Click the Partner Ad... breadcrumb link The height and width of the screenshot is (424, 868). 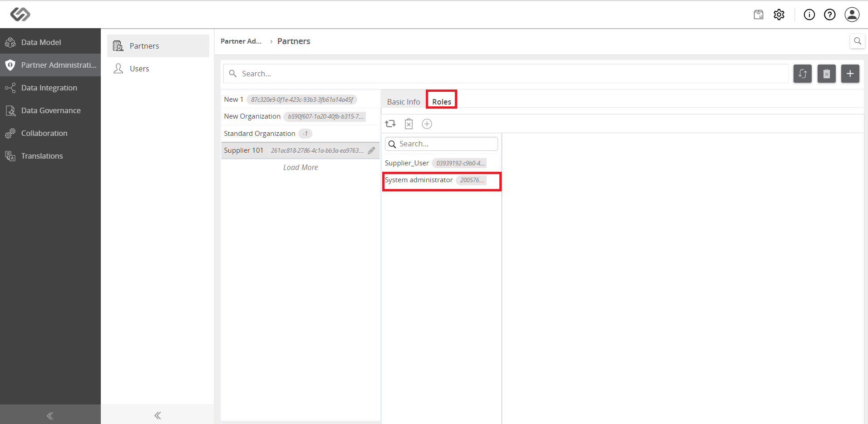click(241, 41)
